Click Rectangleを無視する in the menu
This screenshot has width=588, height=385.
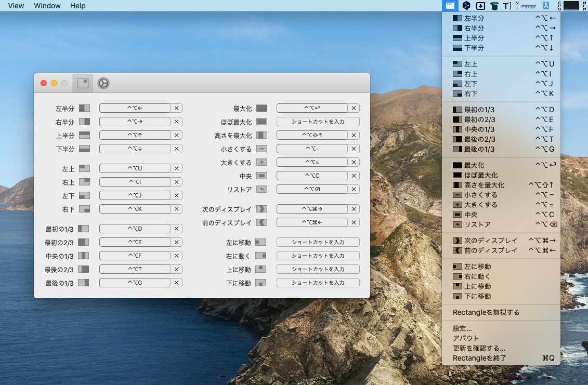coord(486,312)
